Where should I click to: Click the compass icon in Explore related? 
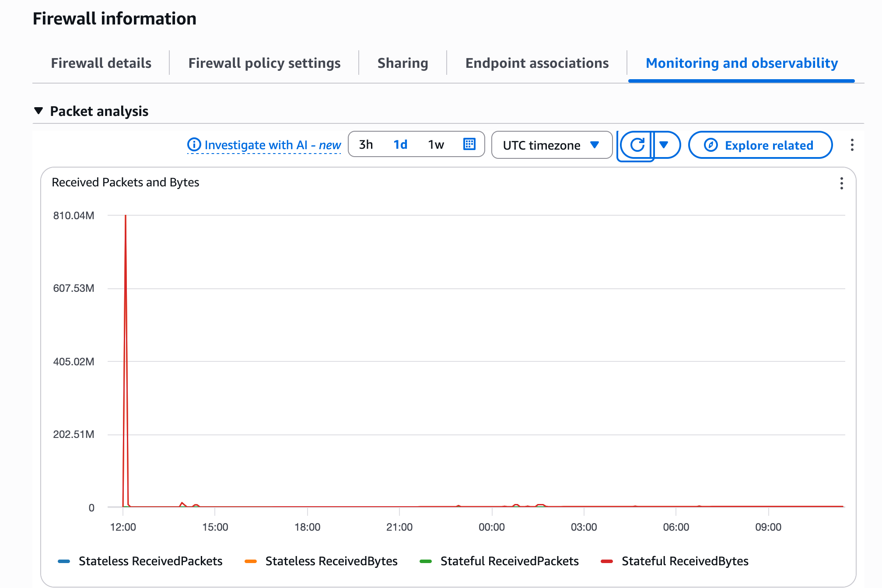click(x=711, y=145)
